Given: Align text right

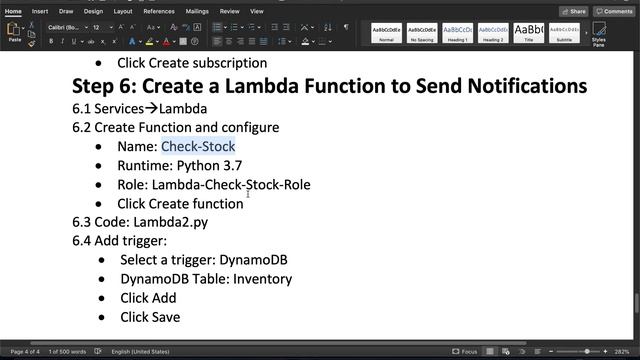Looking at the screenshot, I should point(240,42).
